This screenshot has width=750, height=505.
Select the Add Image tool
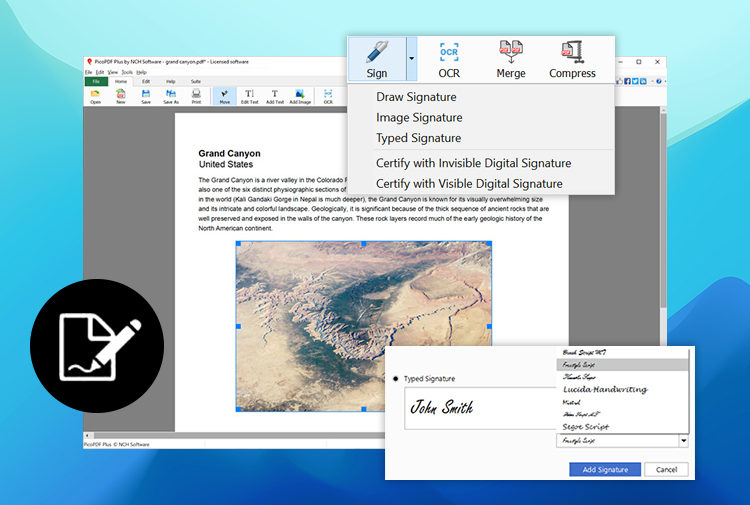pyautogui.click(x=300, y=96)
